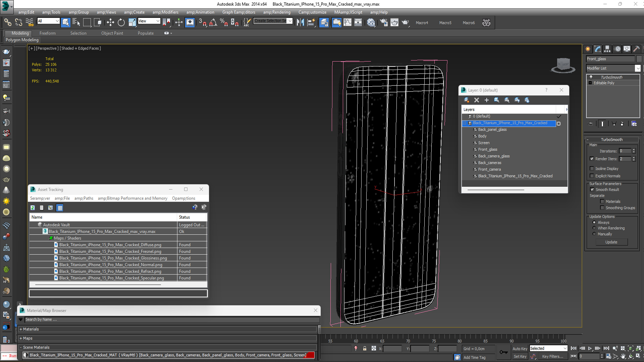The width and height of the screenshot is (644, 362).
Task: Uncheck the Render Iters checkbox
Action: pyautogui.click(x=592, y=159)
